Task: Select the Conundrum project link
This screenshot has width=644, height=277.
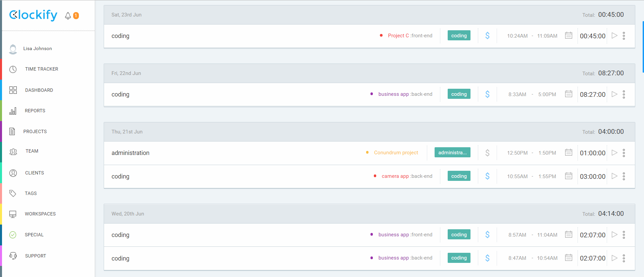Action: coord(396,153)
